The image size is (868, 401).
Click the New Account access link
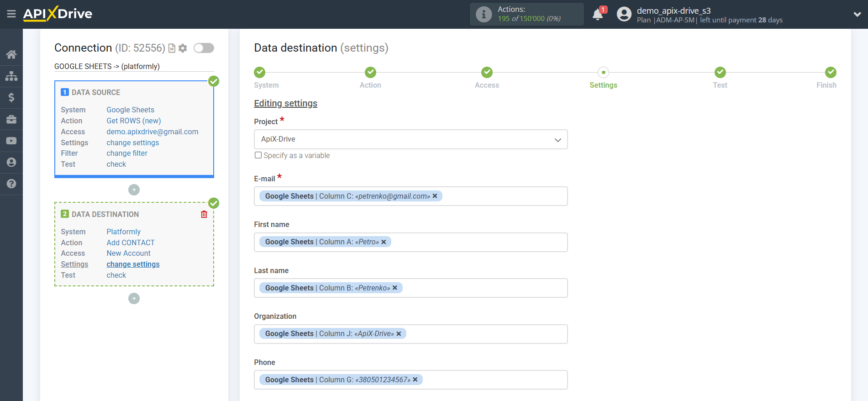(129, 253)
